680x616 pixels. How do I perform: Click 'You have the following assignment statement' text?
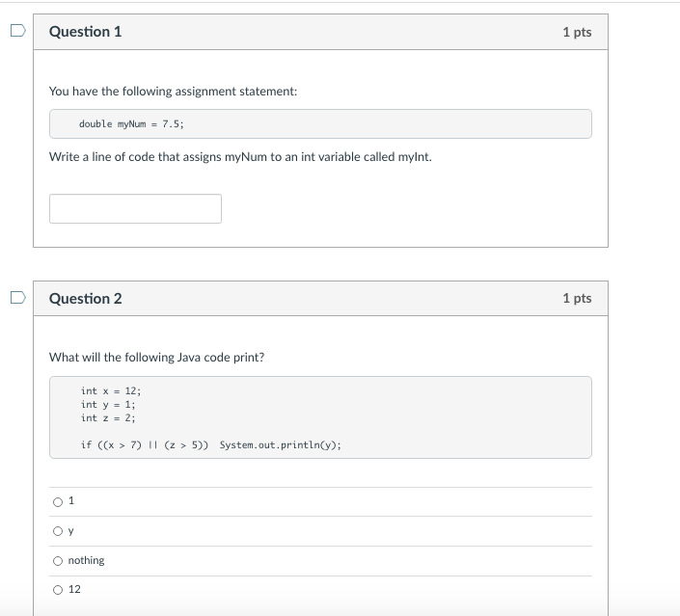tap(174, 91)
